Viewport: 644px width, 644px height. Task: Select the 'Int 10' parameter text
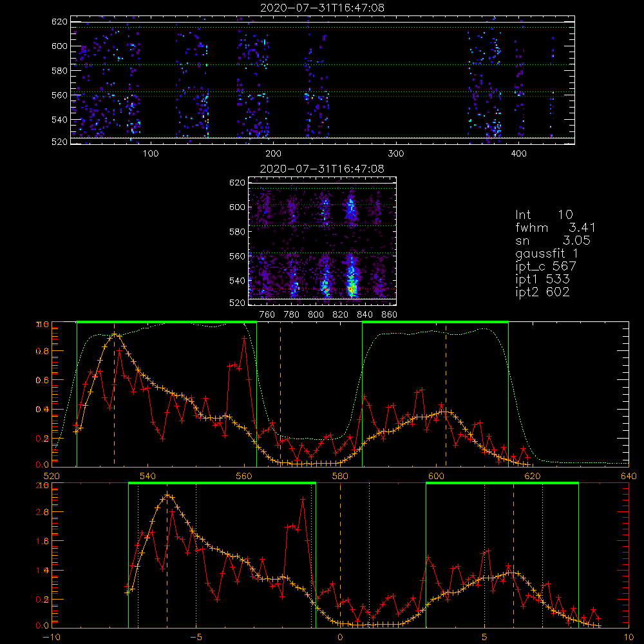544,214
